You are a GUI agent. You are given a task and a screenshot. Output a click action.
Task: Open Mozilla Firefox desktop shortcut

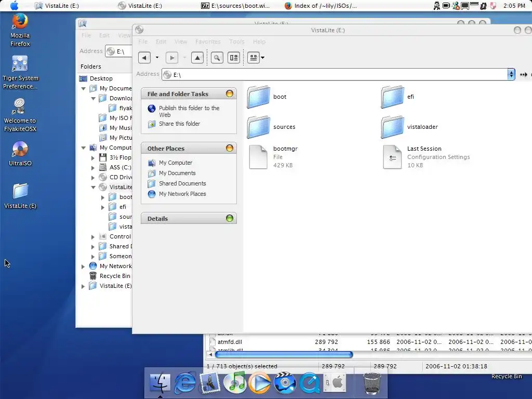[x=20, y=30]
